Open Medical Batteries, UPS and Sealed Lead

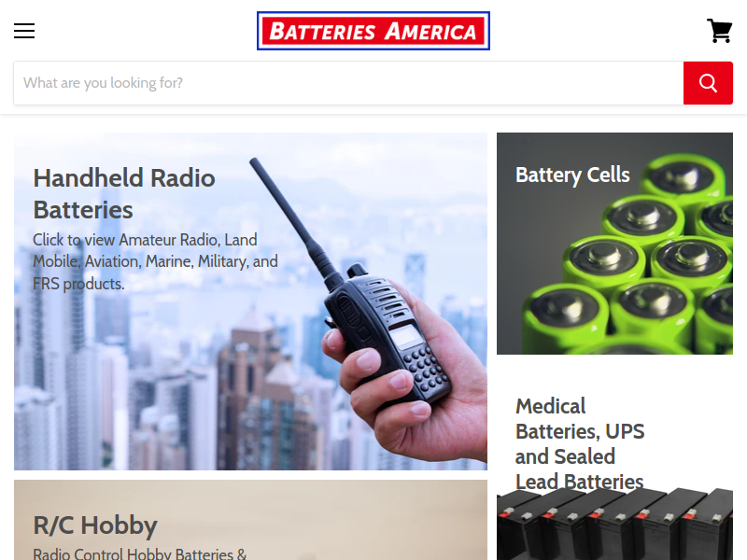pyautogui.click(x=580, y=444)
